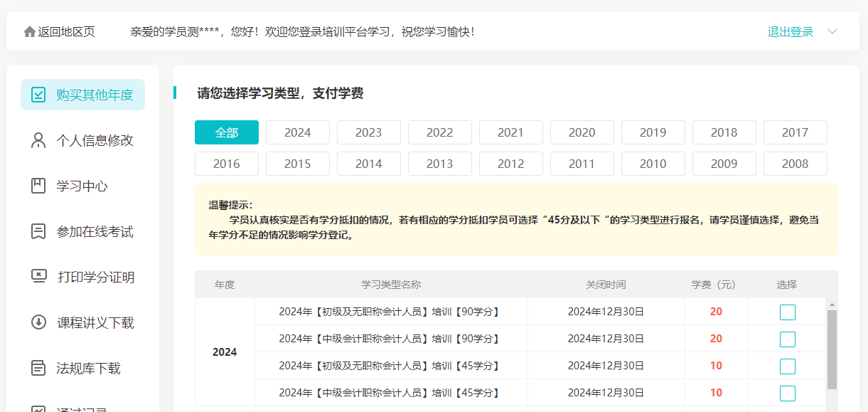Click the 退出登录 link
The width and height of the screenshot is (868, 412).
(x=790, y=32)
